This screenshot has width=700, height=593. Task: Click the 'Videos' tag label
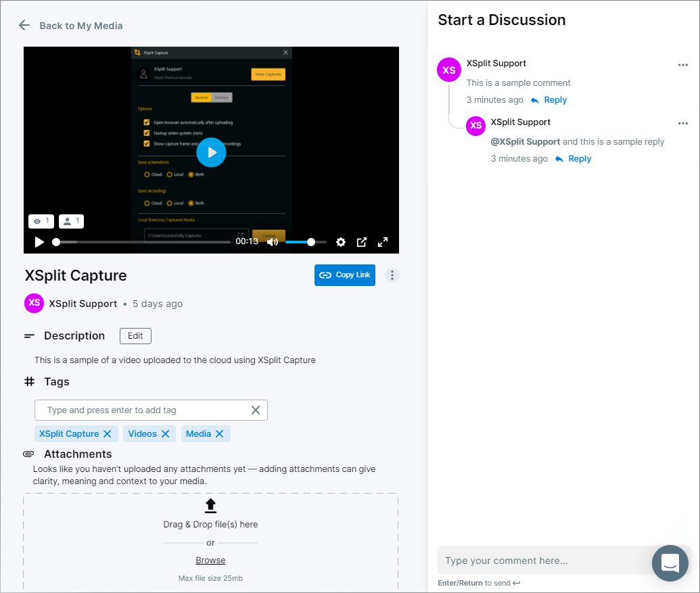point(143,433)
